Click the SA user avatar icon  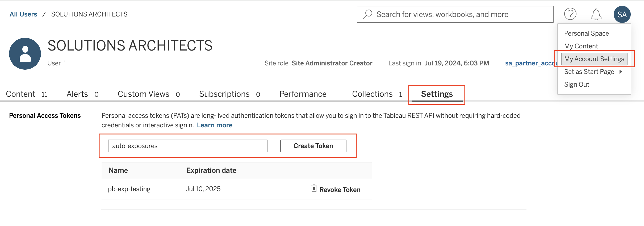[x=622, y=14]
